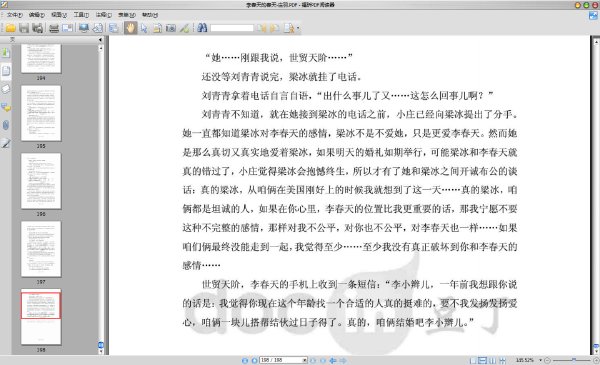Open the zoom percentage dropdown arrow
600x365 pixels.
(x=540, y=360)
